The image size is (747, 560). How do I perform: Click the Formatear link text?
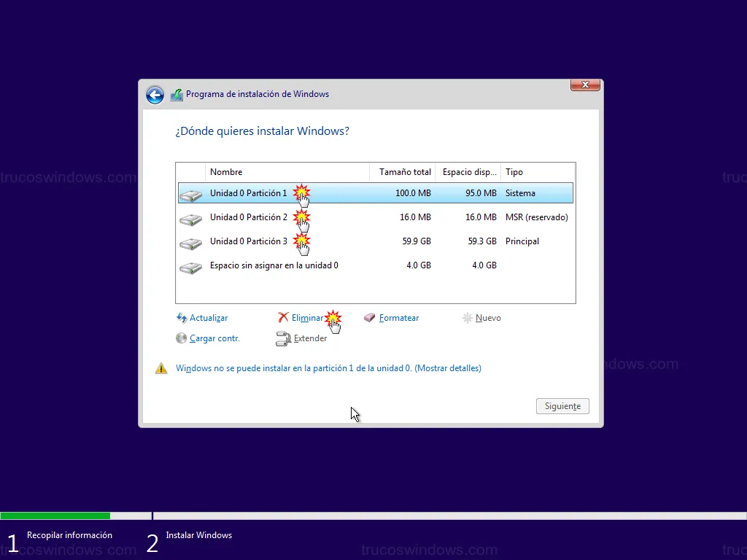pyautogui.click(x=399, y=318)
